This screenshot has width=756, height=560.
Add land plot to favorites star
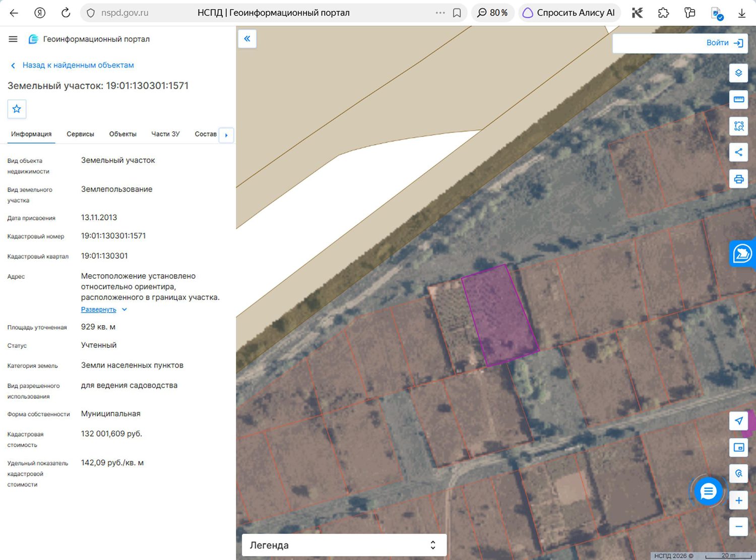coord(17,109)
